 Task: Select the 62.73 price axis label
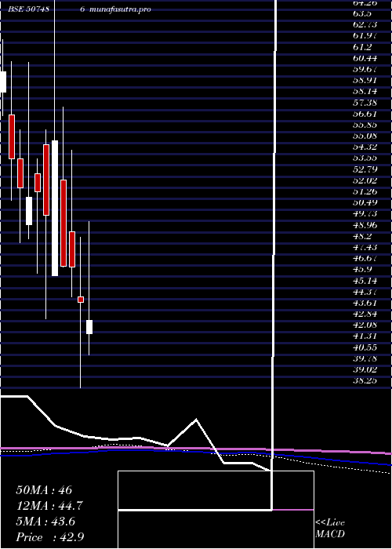[x=365, y=25]
